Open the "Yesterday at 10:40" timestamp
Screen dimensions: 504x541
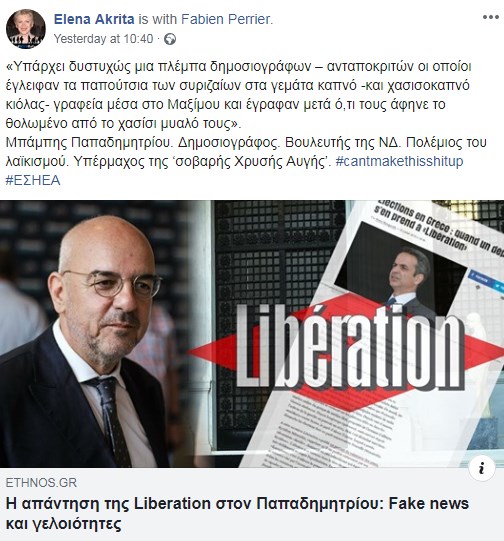(x=103, y=39)
